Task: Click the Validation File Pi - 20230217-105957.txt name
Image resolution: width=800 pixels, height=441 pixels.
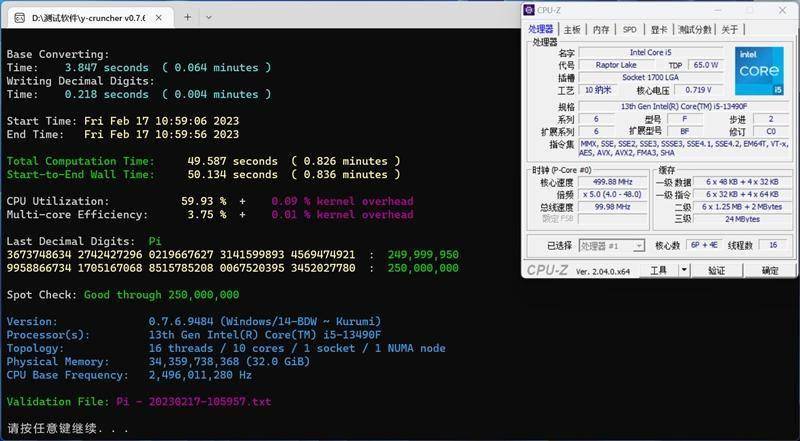Action: [x=193, y=402]
